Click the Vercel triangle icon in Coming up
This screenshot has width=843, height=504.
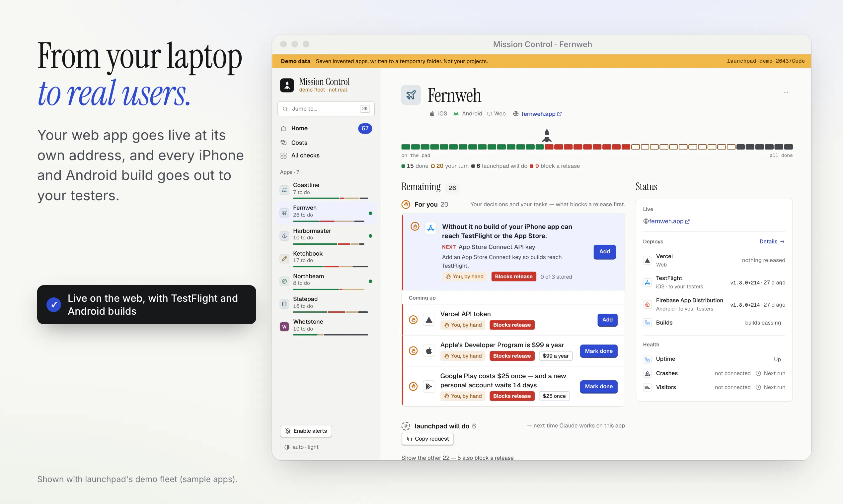(429, 320)
